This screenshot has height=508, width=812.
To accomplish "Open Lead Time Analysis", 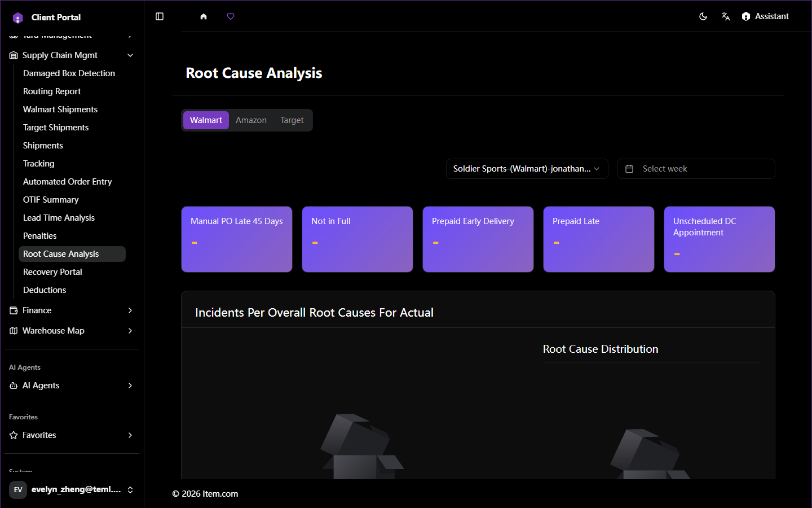I will (x=72, y=218).
